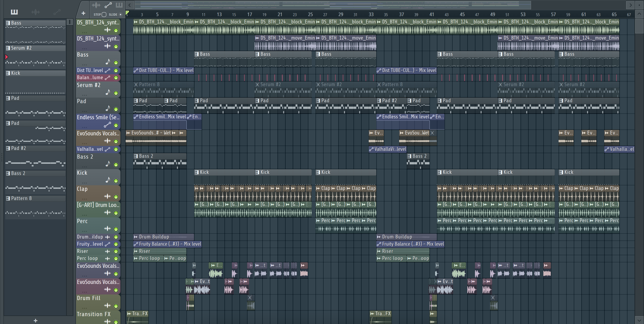The height and width of the screenshot is (324, 644).
Task: Click the audio waveform icon on Clap track
Action: pos(108,196)
